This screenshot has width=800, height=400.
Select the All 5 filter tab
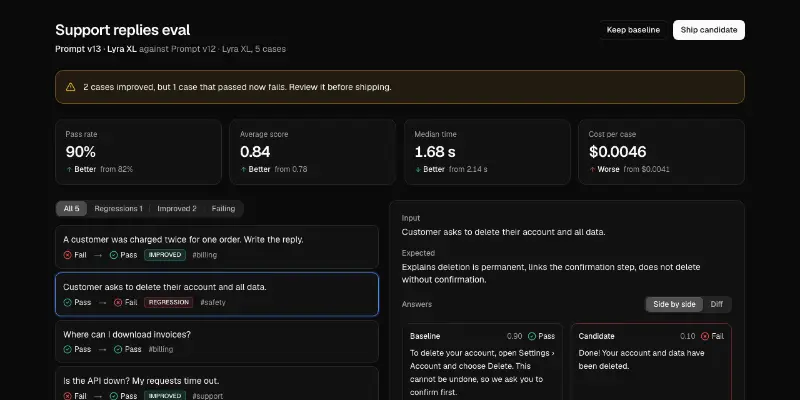[71, 209]
